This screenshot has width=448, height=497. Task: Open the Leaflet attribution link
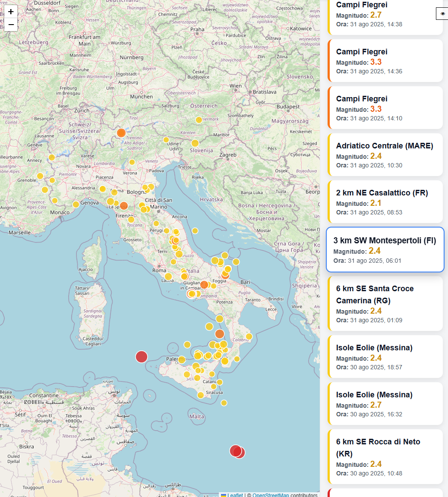(x=235, y=495)
